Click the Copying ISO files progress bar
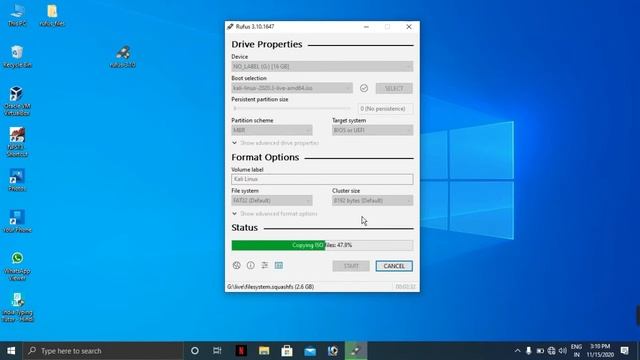Screen dimensions: 640x360 (x=322, y=245)
